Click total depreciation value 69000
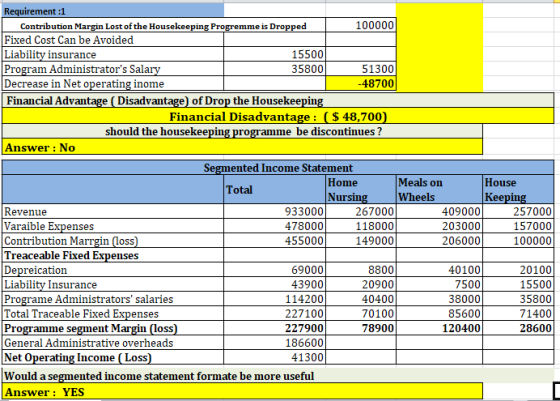This screenshot has height=401, width=560. coord(274,270)
